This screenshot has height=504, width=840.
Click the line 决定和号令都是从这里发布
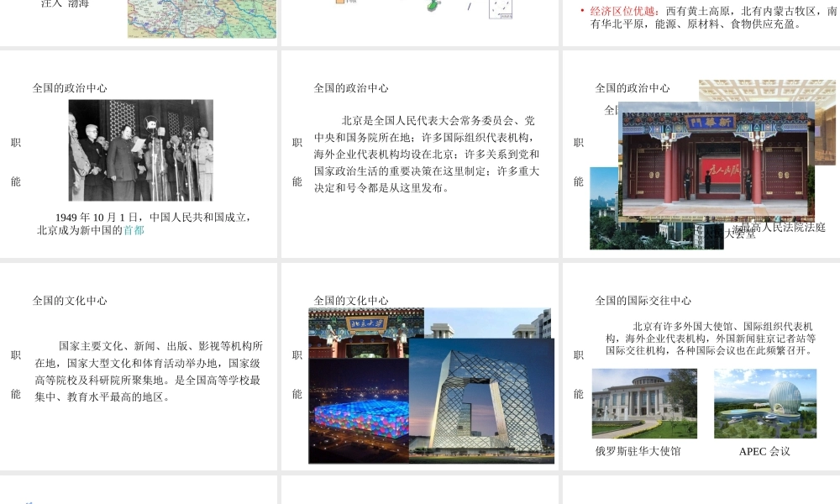coord(381,188)
